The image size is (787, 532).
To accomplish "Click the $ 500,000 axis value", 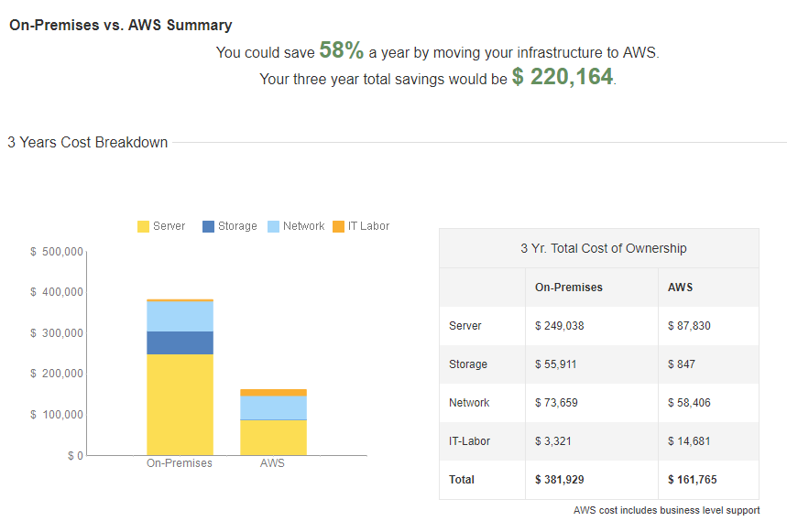I will [x=57, y=252].
